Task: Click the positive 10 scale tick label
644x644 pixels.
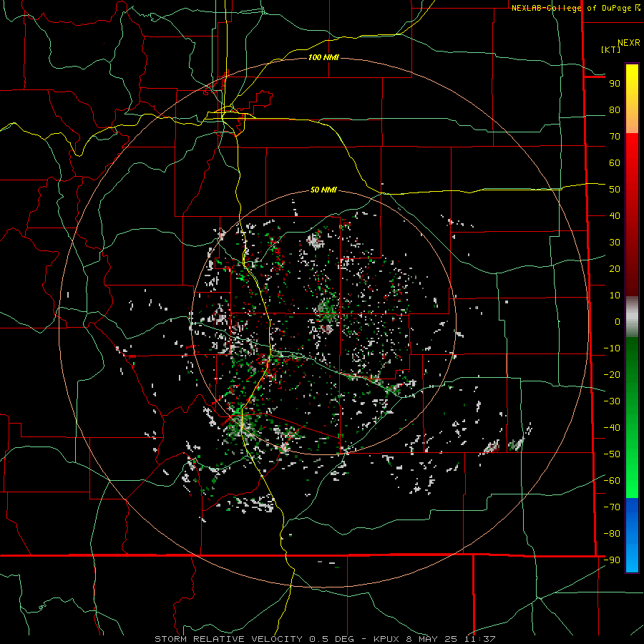Action: [x=615, y=296]
